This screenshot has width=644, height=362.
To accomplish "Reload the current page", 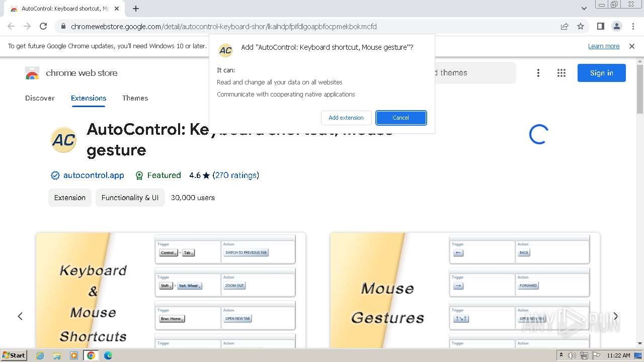I will tap(43, 26).
